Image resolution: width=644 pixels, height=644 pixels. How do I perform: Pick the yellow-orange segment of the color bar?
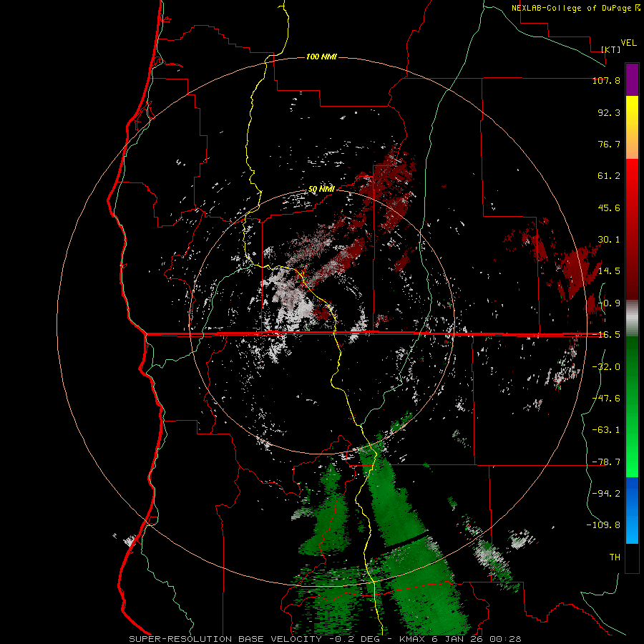(632, 127)
